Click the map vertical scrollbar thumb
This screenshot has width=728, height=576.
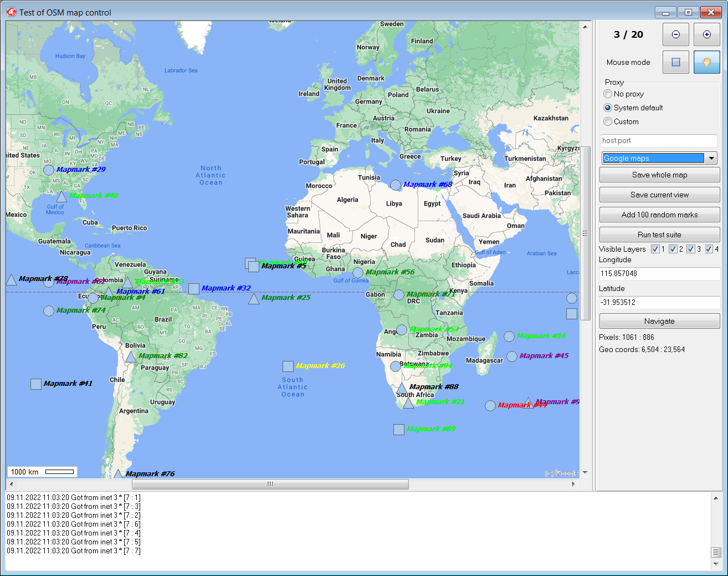coord(585,233)
